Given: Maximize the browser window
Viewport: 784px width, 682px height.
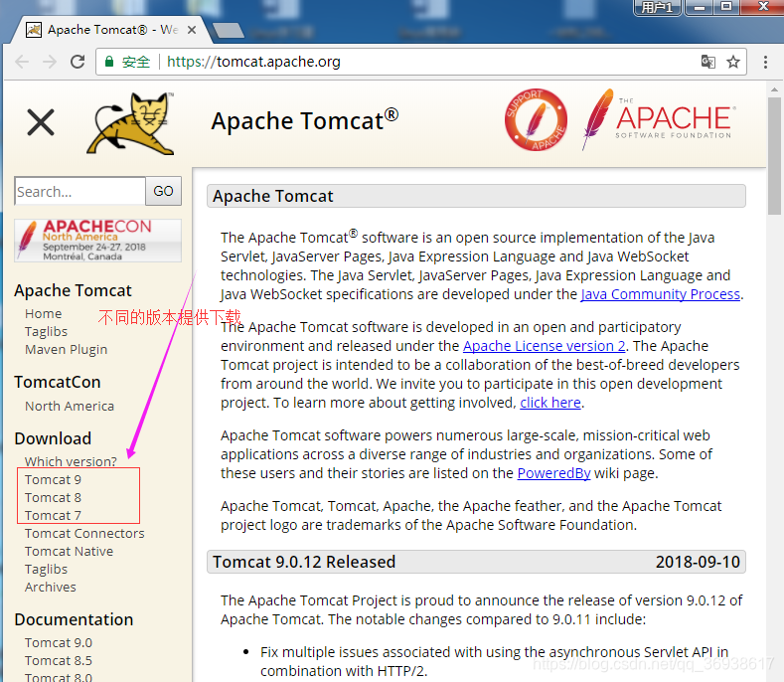Looking at the screenshot, I should coord(726,7).
